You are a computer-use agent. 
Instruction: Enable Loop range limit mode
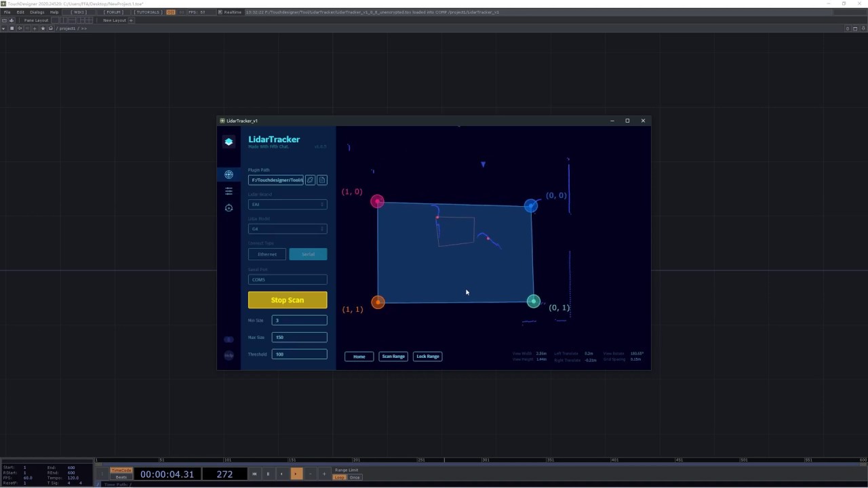pos(340,477)
